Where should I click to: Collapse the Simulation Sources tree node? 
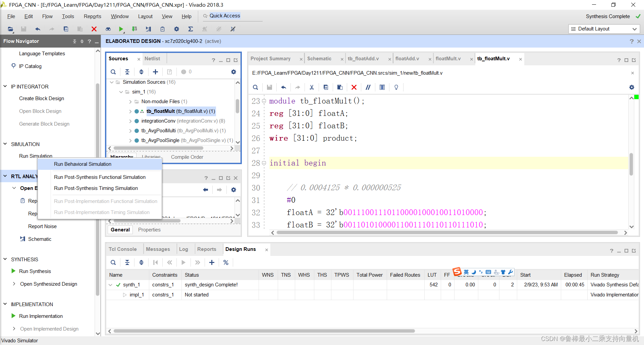pos(112,82)
